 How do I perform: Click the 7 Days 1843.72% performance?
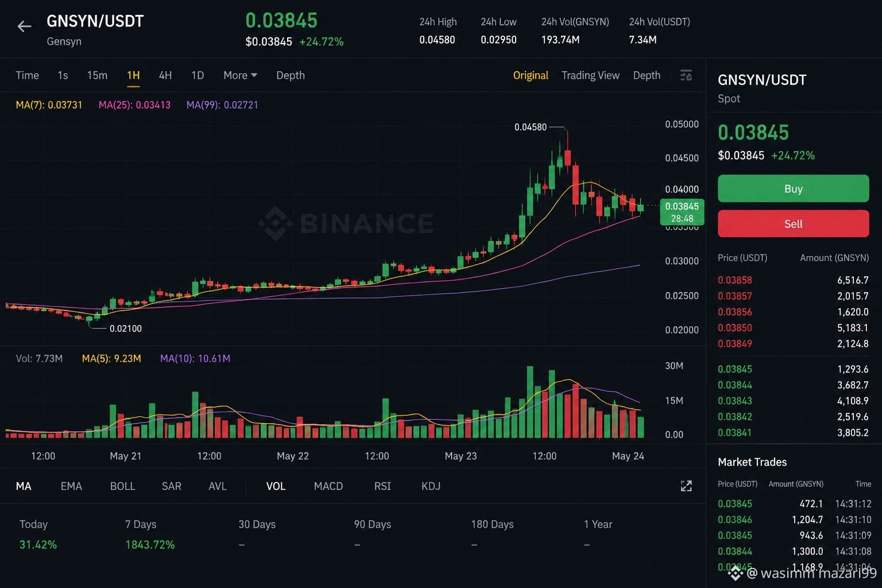[150, 535]
